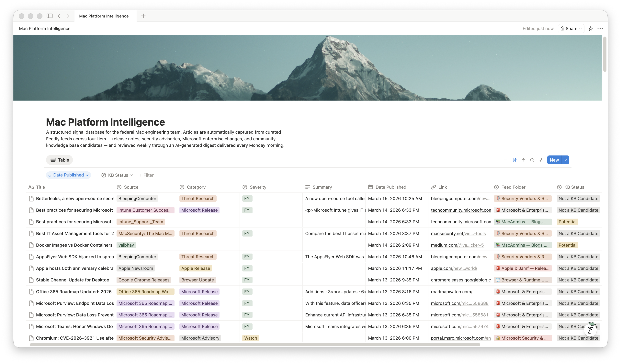Click the calendar icon on Date Published header
Screen dimensions: 621x364
click(370, 187)
